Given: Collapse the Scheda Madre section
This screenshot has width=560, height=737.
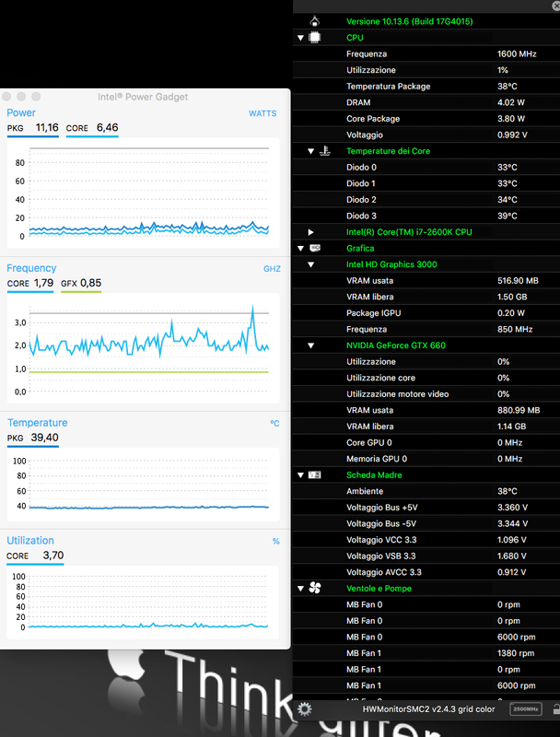Looking at the screenshot, I should [x=300, y=475].
